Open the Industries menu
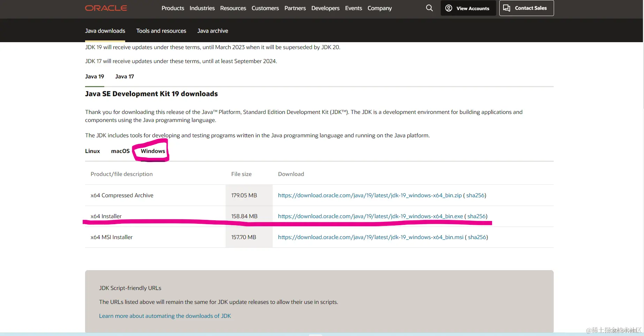Image resolution: width=644 pixels, height=336 pixels. pos(202,8)
